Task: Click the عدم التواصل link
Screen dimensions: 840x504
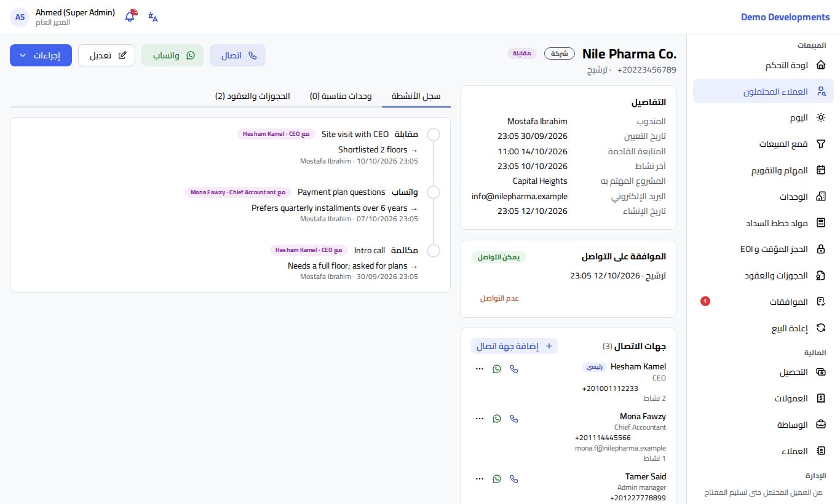Action: coord(499,298)
